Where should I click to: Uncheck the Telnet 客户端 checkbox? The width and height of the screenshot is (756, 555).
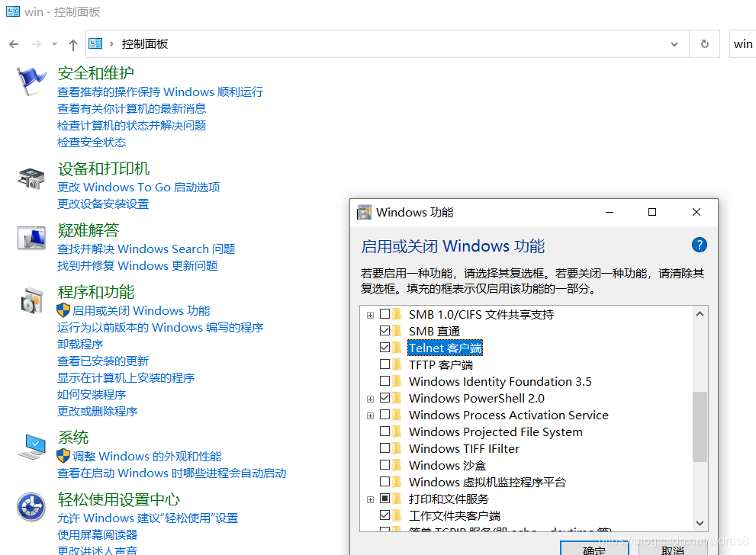pos(384,348)
